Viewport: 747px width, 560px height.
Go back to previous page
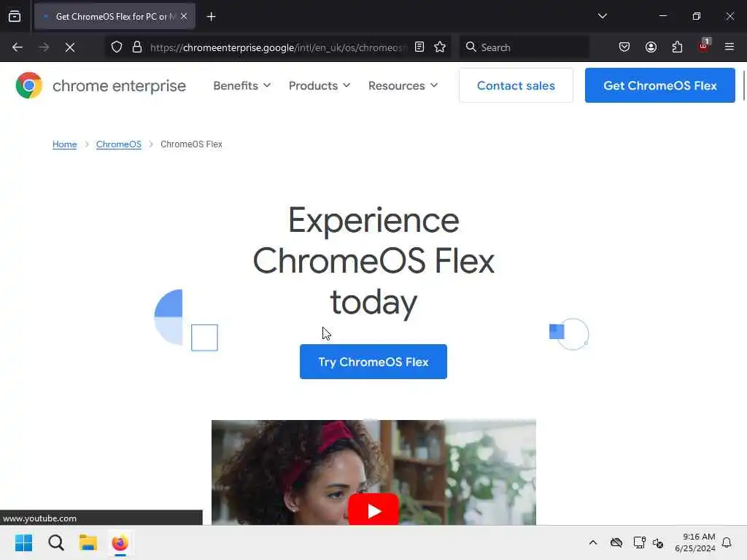click(18, 47)
